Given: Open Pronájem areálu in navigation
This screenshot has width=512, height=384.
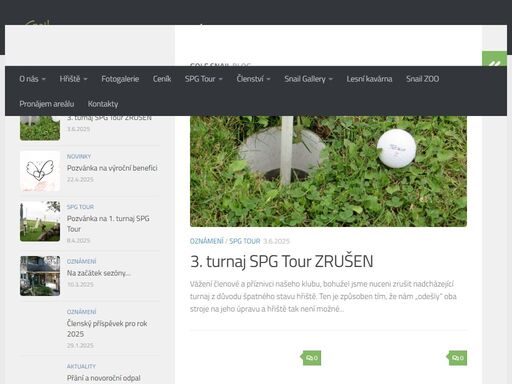Looking at the screenshot, I should coord(47,104).
